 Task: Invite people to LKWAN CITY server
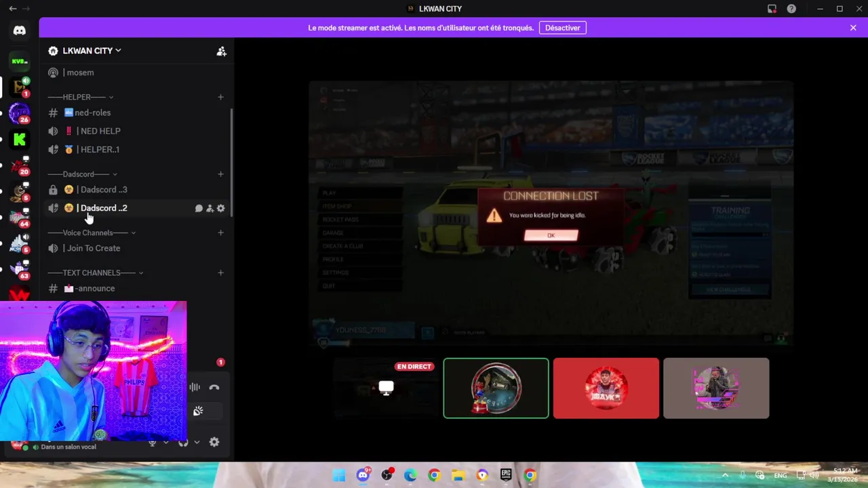click(x=221, y=51)
